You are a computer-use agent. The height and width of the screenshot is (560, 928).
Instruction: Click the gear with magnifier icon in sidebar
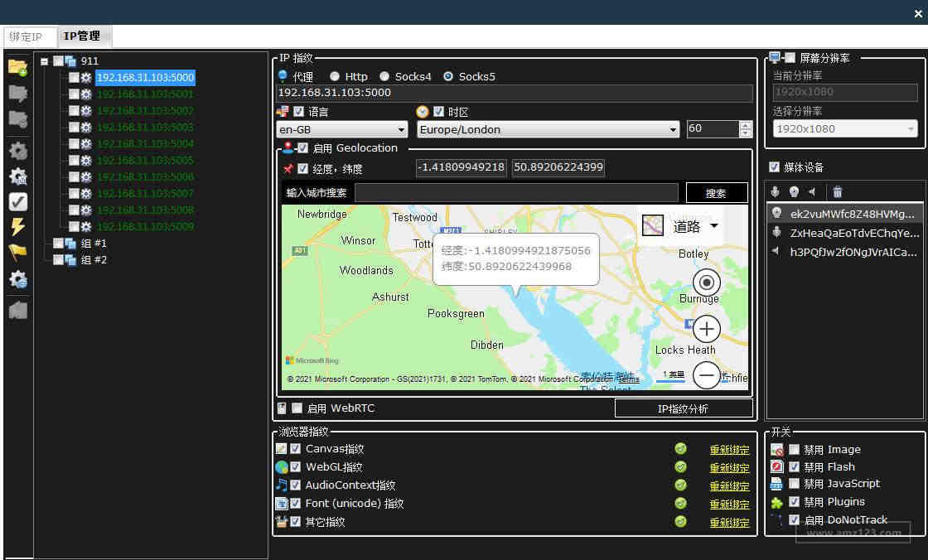[x=17, y=176]
